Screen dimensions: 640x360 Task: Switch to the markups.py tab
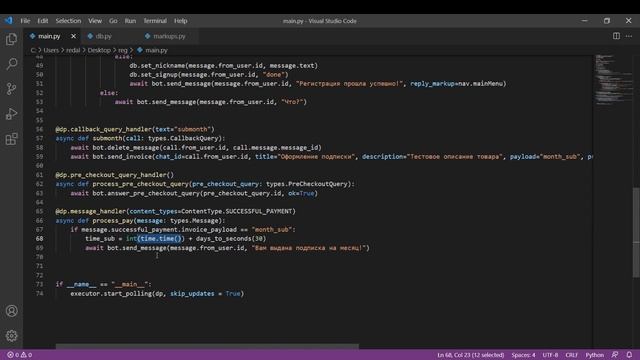[169, 36]
